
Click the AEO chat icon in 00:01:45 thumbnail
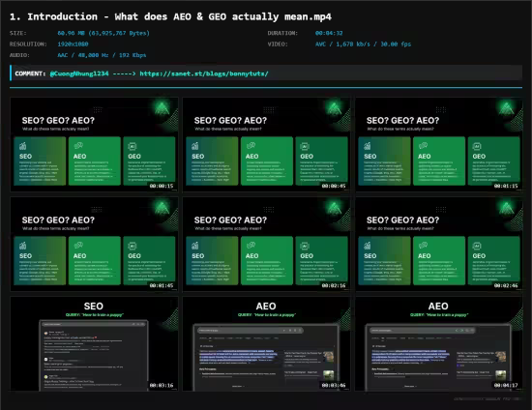(x=78, y=246)
